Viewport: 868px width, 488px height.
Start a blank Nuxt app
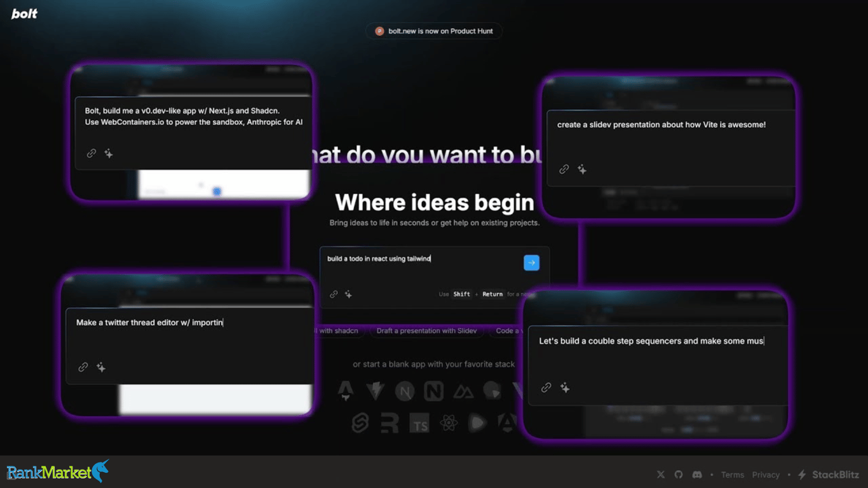tap(463, 391)
